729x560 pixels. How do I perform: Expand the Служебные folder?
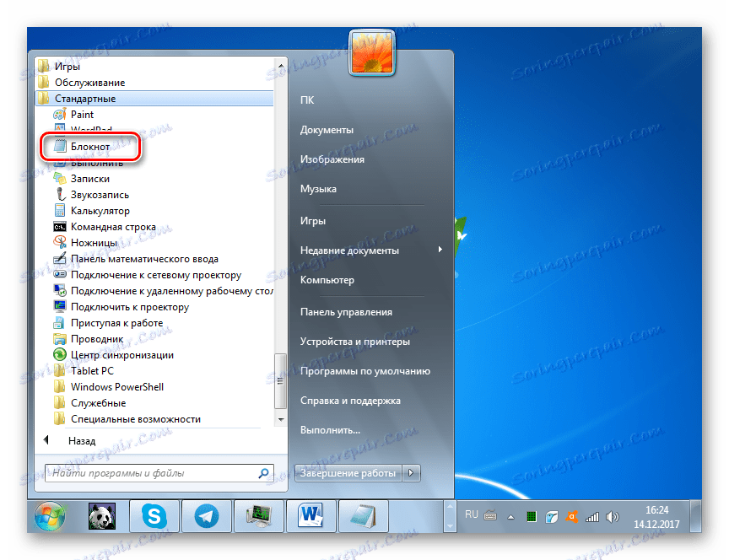(x=90, y=403)
